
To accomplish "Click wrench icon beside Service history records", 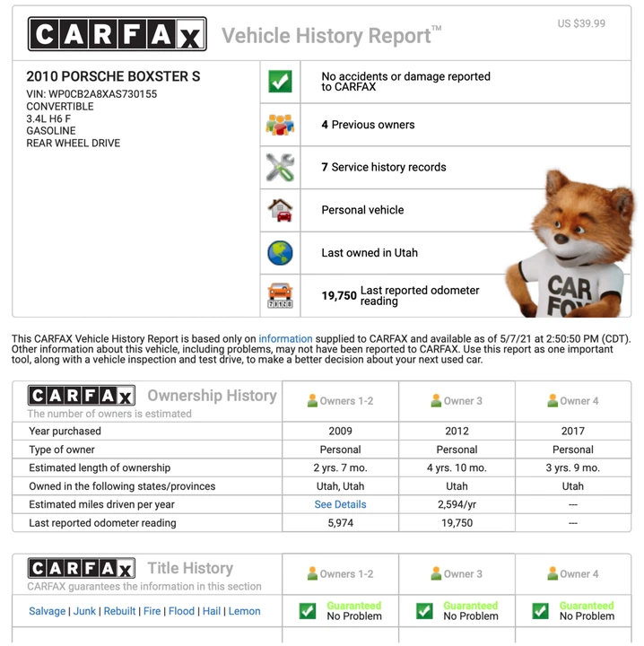I will point(280,167).
